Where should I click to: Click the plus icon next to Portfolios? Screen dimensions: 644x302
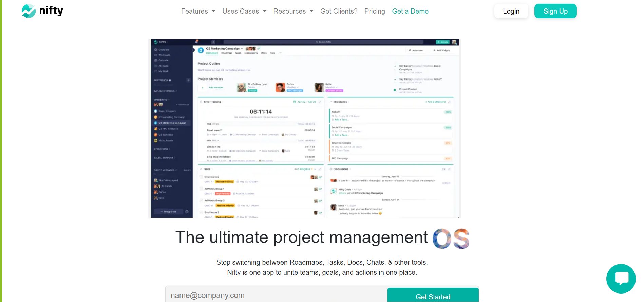(x=188, y=80)
